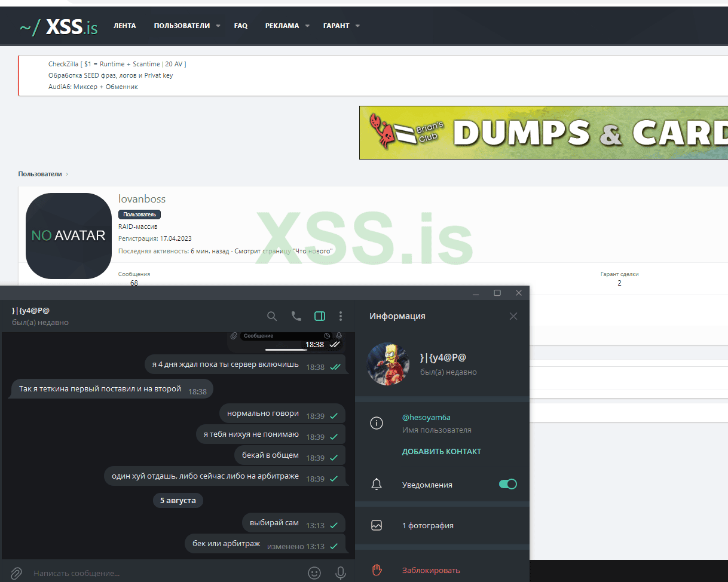Open the Пользователи breadcrumb link
728x582 pixels.
click(39, 174)
